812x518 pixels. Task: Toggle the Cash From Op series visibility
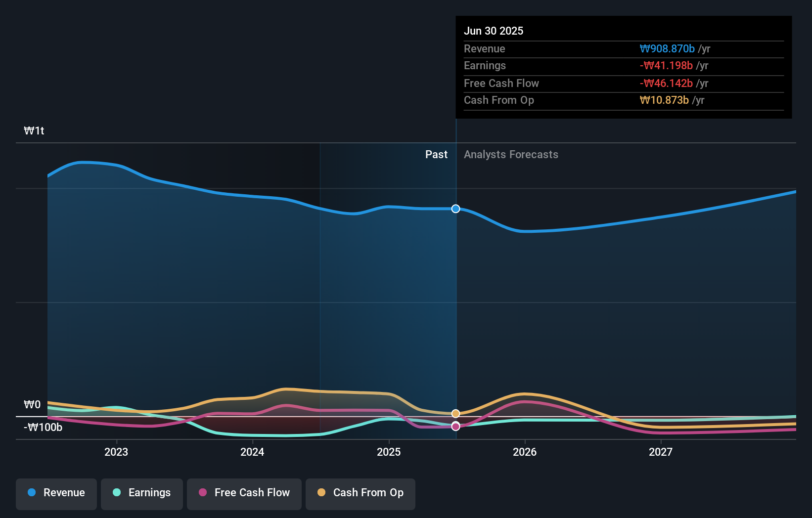tap(361, 493)
